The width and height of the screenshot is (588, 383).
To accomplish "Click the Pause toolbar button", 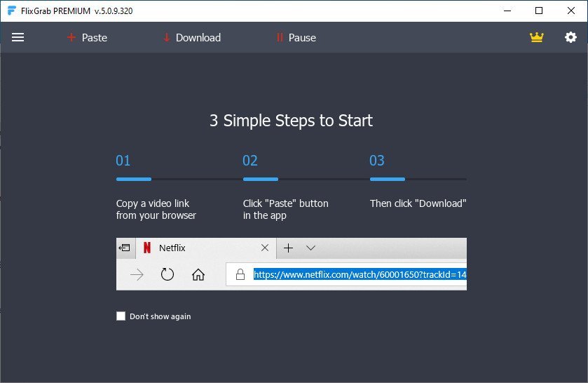I will tap(296, 38).
